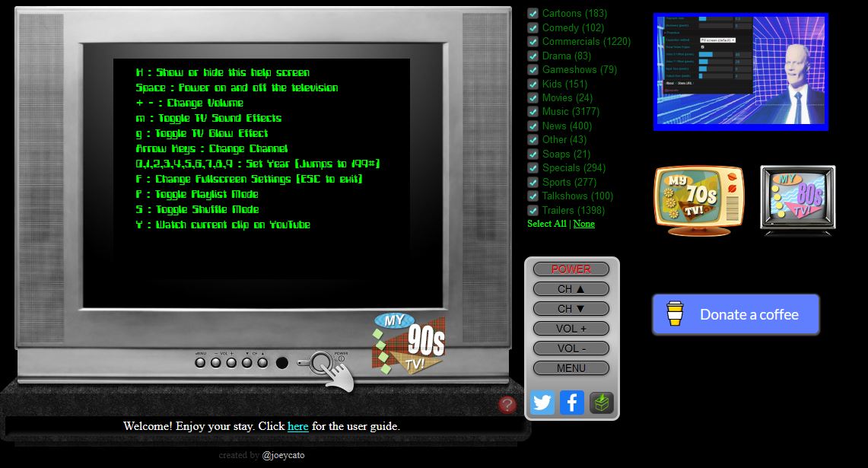Open the MENU button on the remote
Viewport: 868px width, 468px height.
pos(571,368)
